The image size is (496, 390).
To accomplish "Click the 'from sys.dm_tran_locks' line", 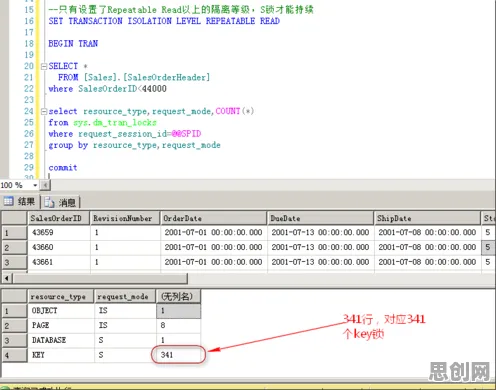I will [102, 123].
